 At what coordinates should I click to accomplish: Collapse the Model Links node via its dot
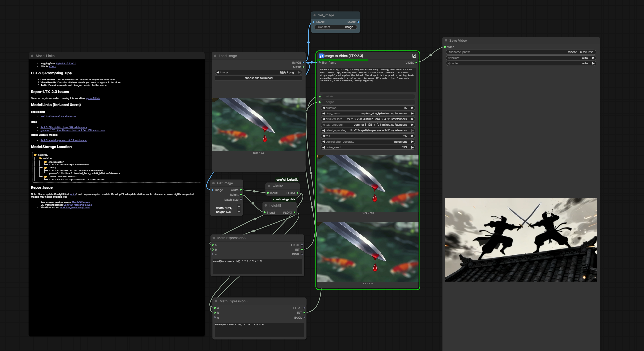(x=32, y=56)
